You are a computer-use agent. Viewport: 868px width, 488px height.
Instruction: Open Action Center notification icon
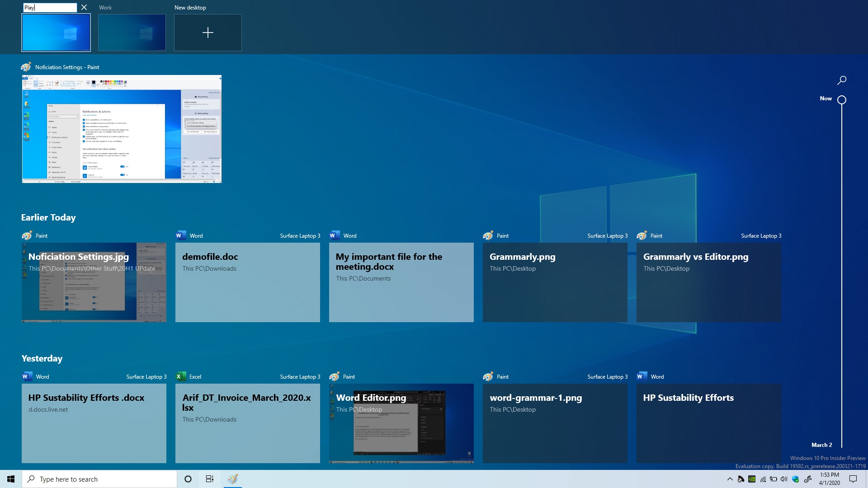853,479
